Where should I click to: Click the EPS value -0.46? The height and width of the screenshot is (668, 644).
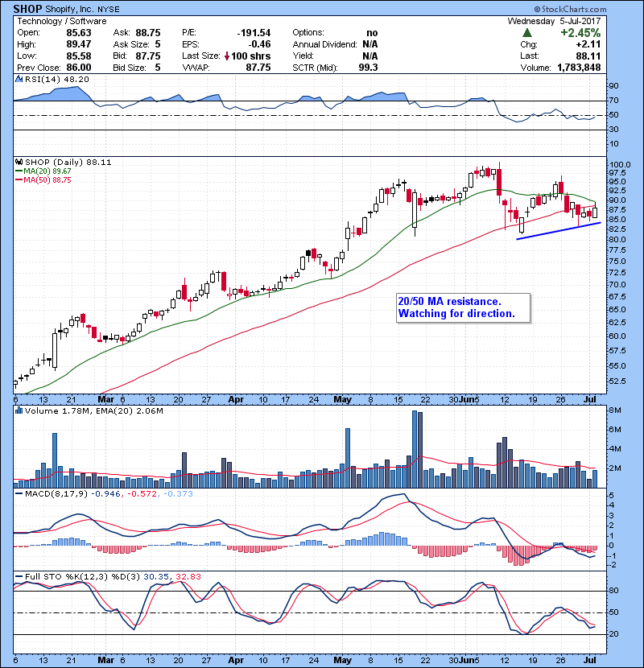tap(260, 44)
